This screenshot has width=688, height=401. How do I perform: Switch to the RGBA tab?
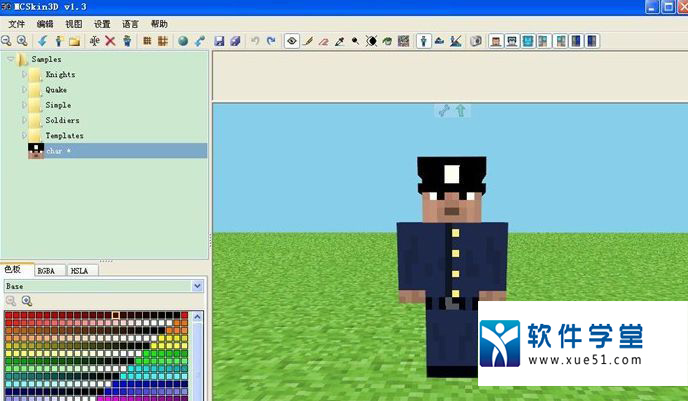50,271
